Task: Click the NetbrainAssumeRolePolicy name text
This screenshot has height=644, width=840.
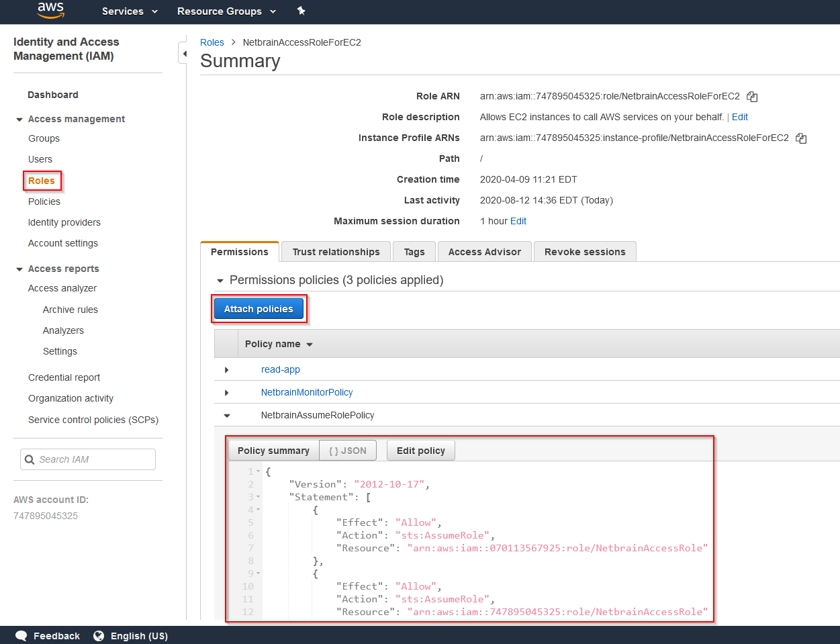Action: click(x=318, y=415)
